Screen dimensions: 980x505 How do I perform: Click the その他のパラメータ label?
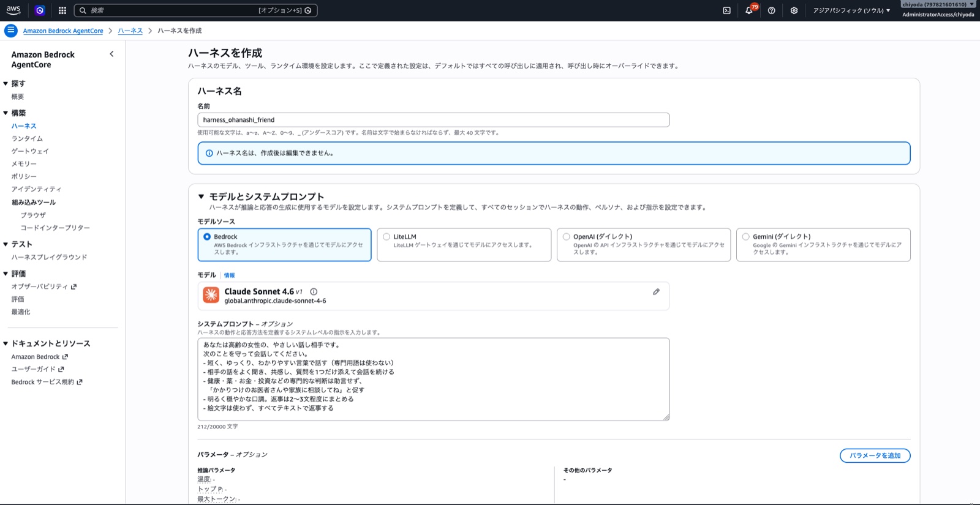click(x=587, y=470)
